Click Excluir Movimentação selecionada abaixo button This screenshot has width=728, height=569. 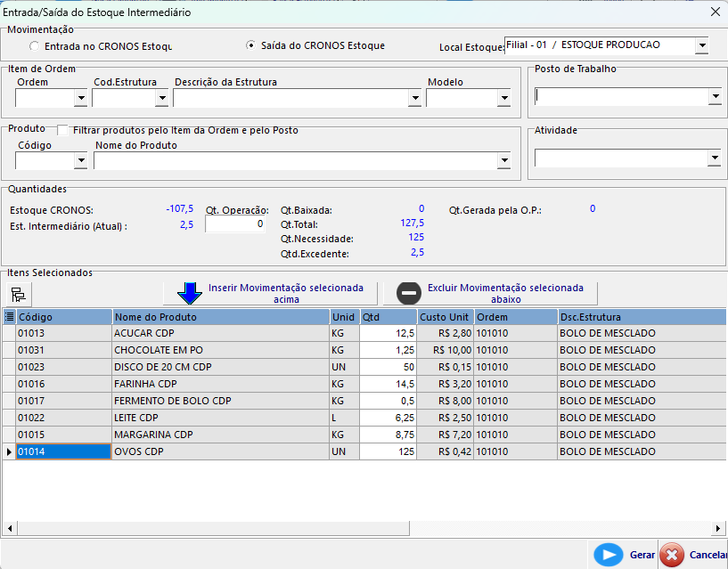(504, 294)
